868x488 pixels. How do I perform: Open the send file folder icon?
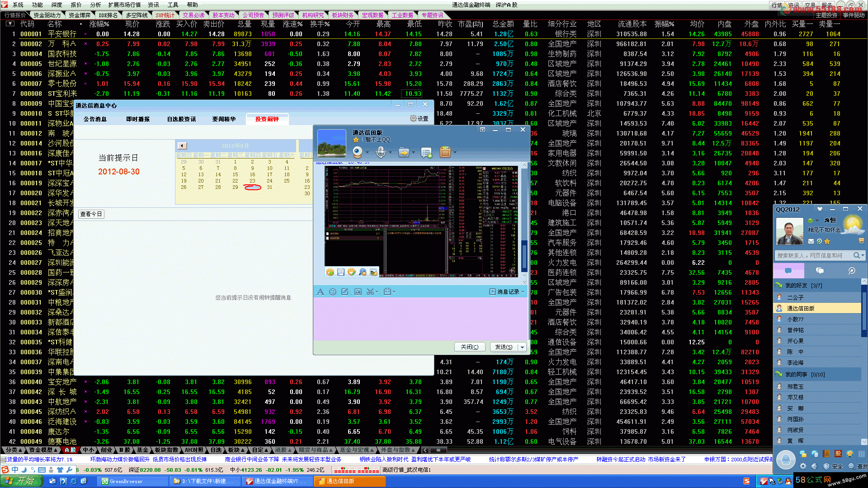403,152
